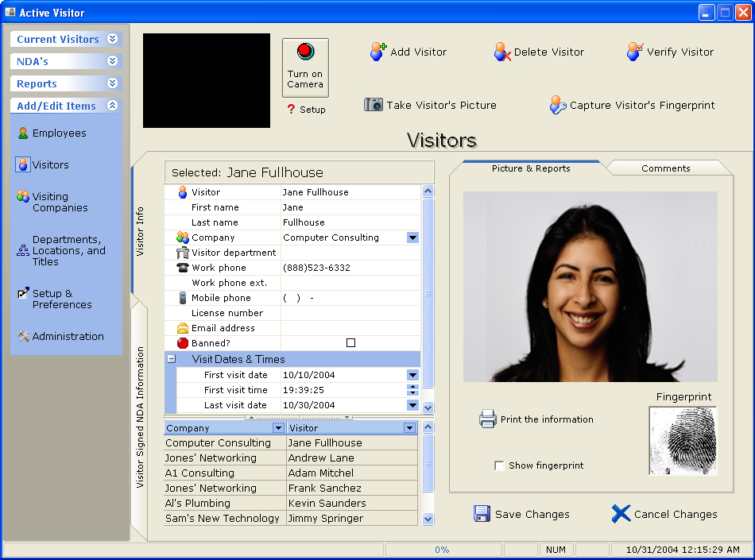The height and width of the screenshot is (560, 755).
Task: Increase the First visit time with the stepper
Action: point(412,387)
